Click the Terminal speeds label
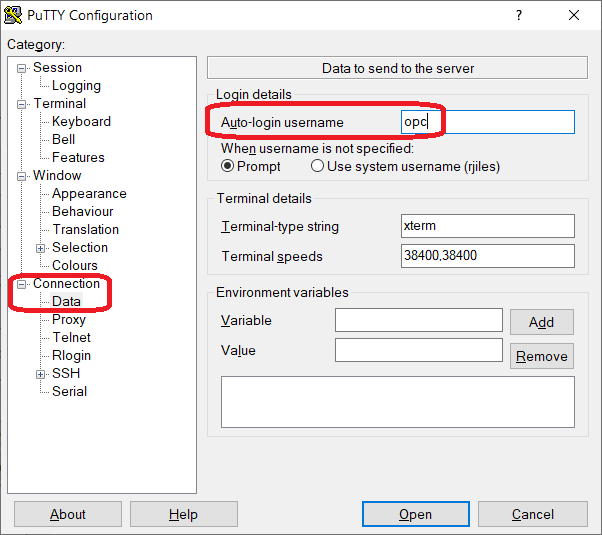 click(x=272, y=257)
